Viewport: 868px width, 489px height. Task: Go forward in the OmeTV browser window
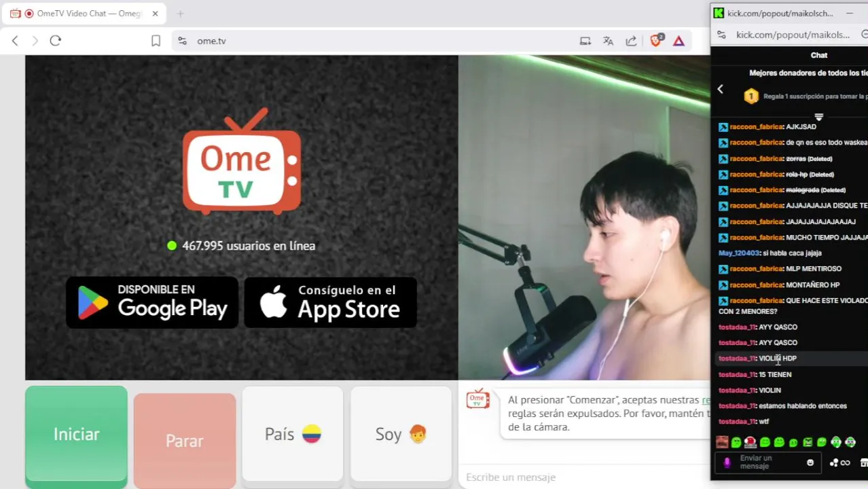35,41
